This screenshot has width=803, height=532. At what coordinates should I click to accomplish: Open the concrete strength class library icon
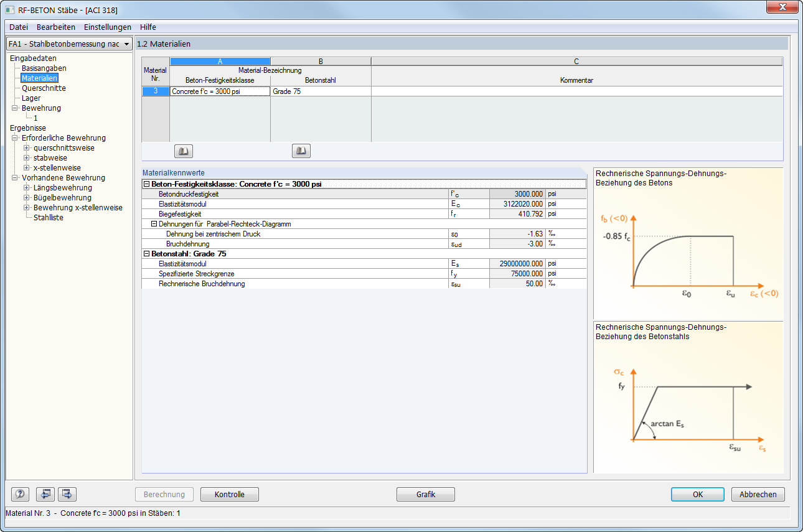tap(184, 151)
